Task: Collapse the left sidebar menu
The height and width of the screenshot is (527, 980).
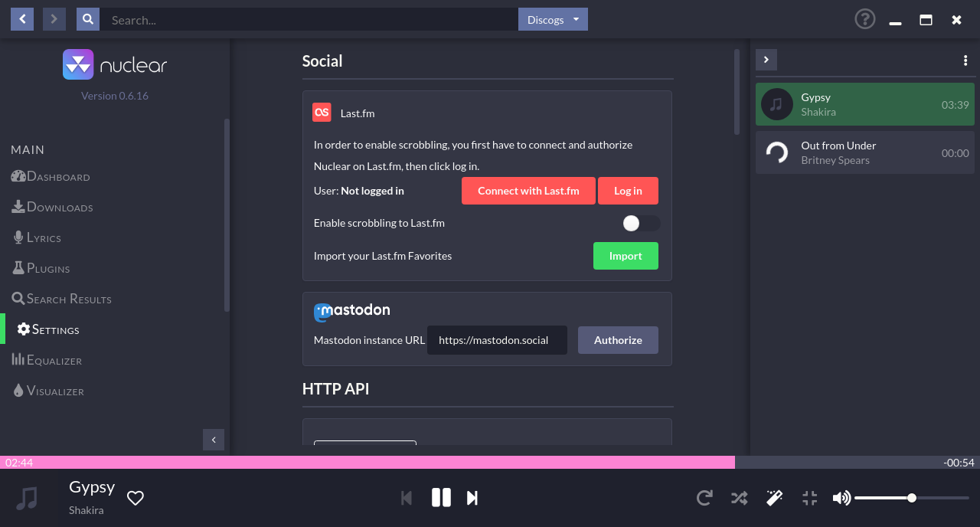Action: tap(214, 440)
